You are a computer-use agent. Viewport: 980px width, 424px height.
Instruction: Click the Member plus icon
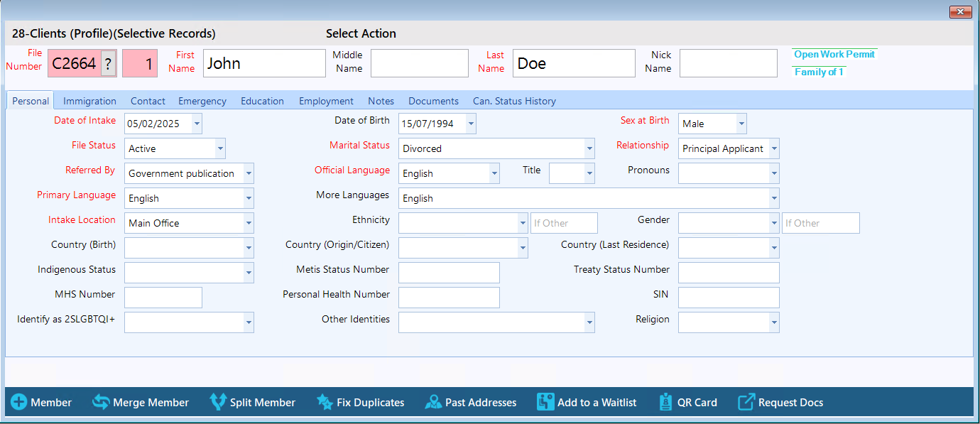pyautogui.click(x=18, y=402)
